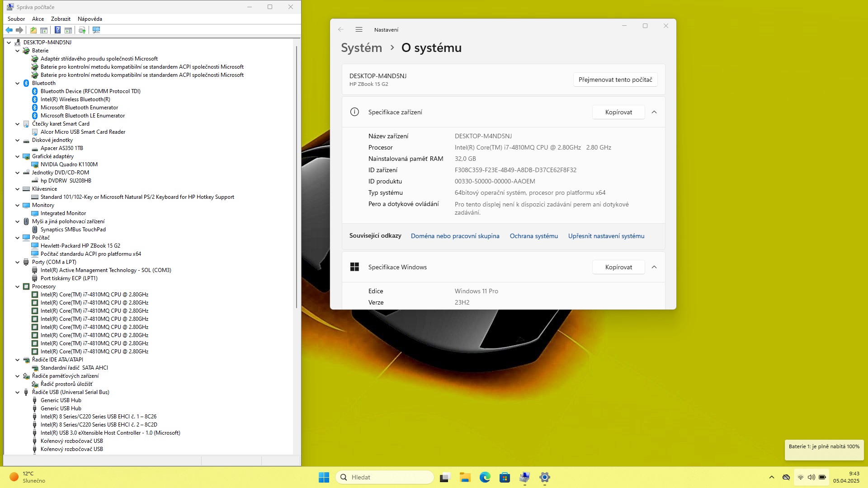Click the Hledat search box on taskbar
Viewport: 868px width, 488px height.
tap(385, 477)
